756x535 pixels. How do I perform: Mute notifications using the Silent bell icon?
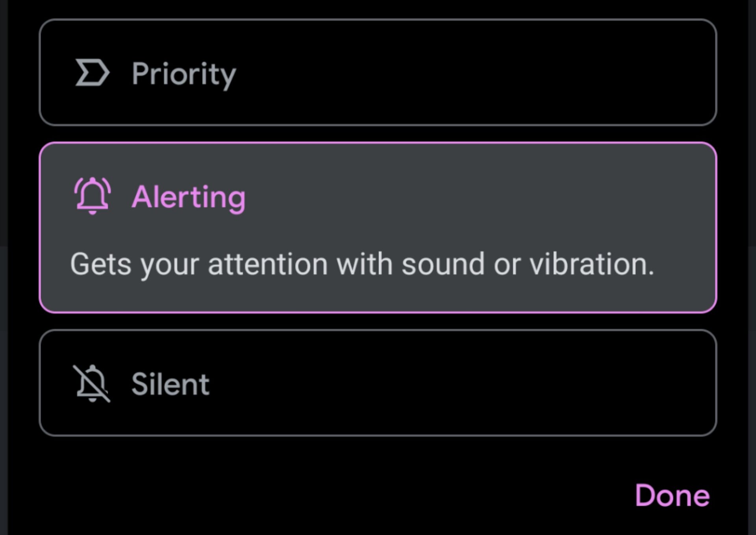(92, 383)
